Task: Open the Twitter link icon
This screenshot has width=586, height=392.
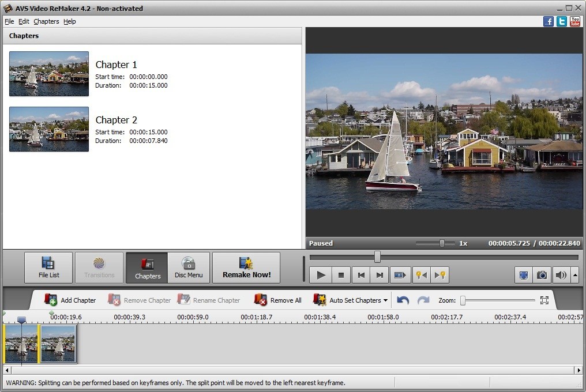Action: (562, 21)
